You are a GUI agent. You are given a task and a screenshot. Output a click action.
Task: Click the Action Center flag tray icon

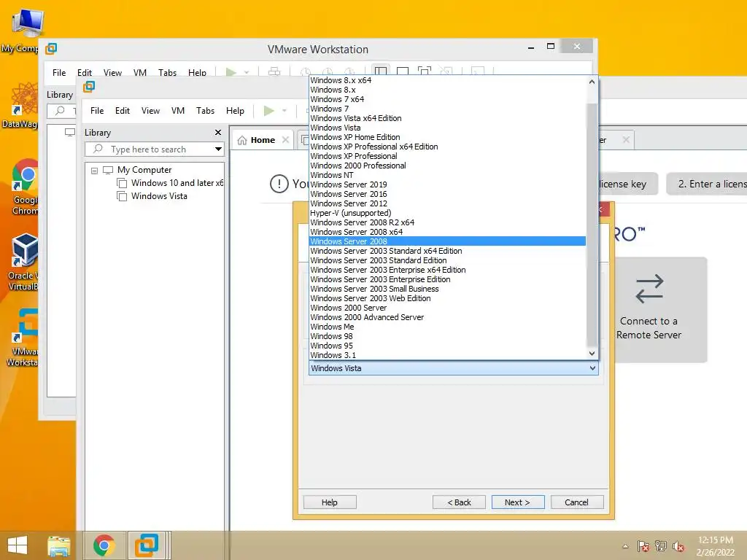pos(643,546)
